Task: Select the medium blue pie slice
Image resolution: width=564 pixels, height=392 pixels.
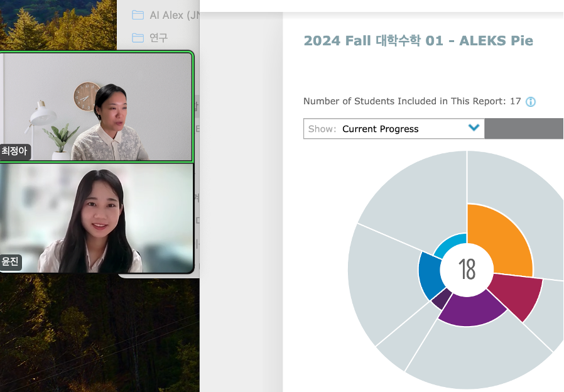Action: pos(429,276)
